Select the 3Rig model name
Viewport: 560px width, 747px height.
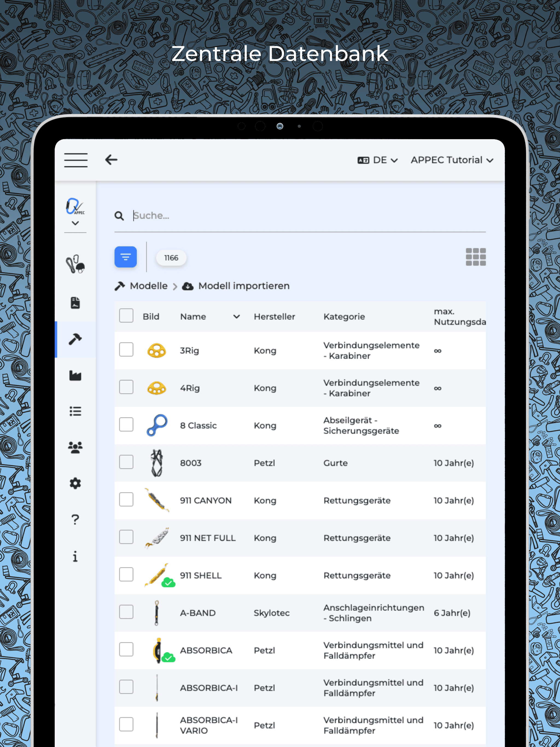[189, 351]
